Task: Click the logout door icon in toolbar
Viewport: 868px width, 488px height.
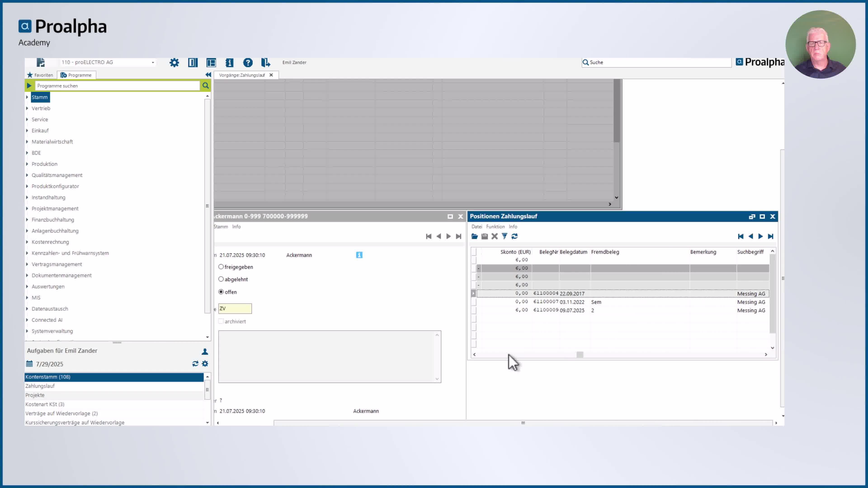Action: tap(266, 63)
